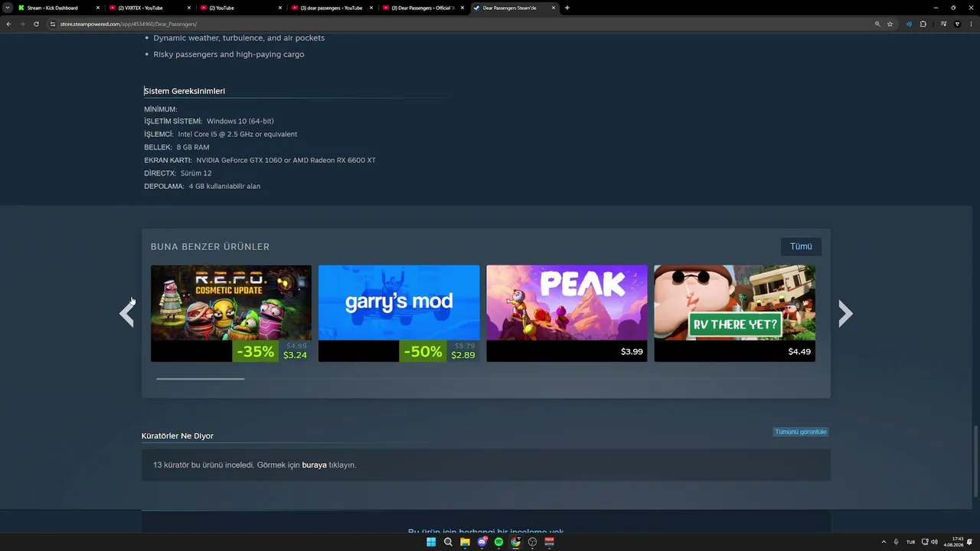
Task: Show next similar products with right arrow
Action: coord(845,313)
